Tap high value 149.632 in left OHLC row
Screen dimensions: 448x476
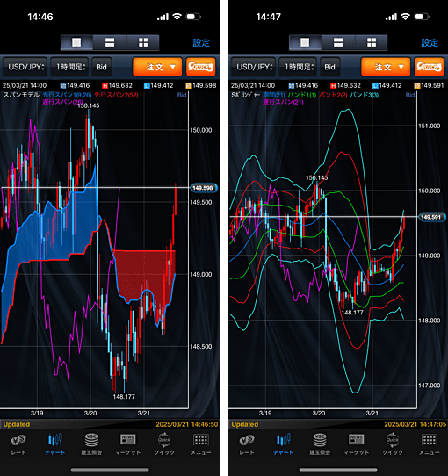tap(120, 85)
